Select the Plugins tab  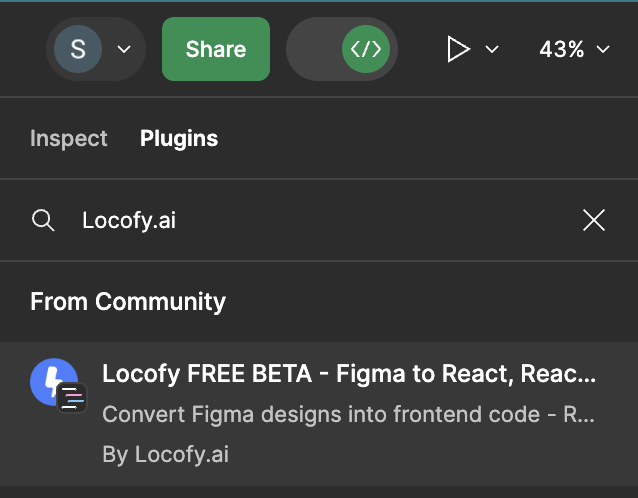(x=179, y=138)
